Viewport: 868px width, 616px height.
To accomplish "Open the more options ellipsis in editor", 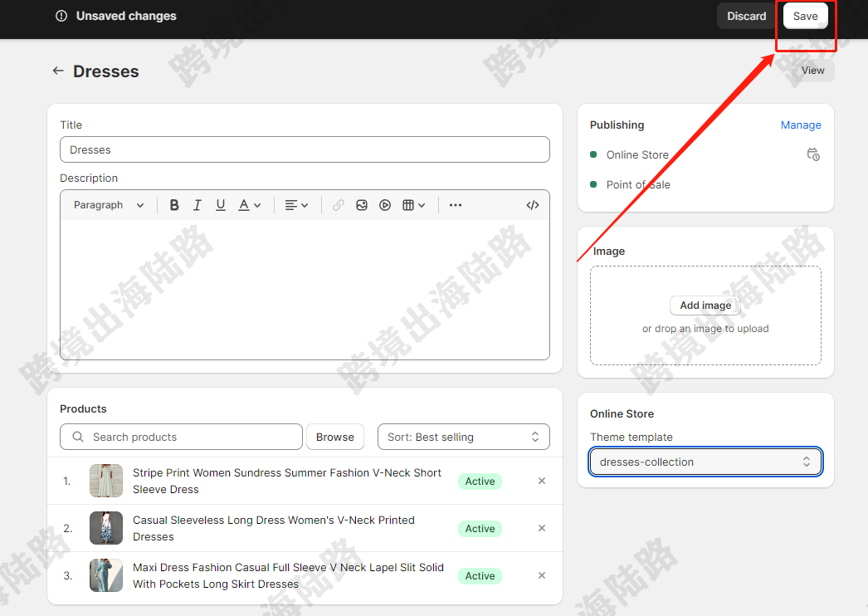I will pyautogui.click(x=456, y=205).
